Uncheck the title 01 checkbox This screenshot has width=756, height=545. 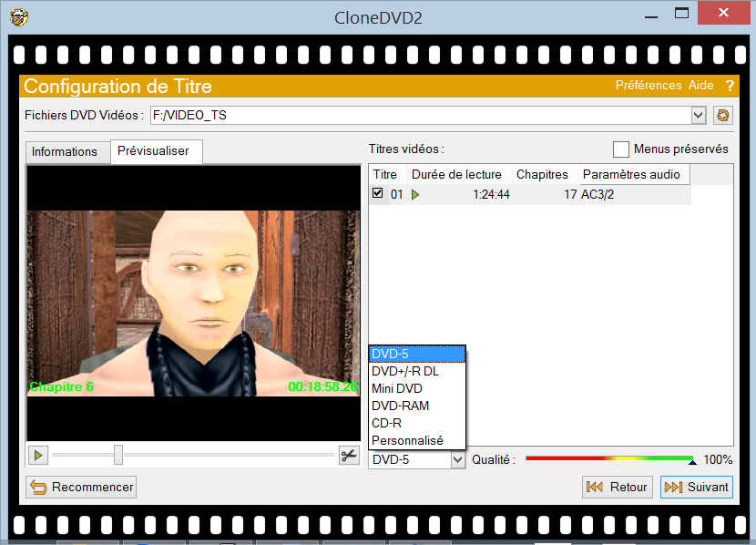click(377, 193)
